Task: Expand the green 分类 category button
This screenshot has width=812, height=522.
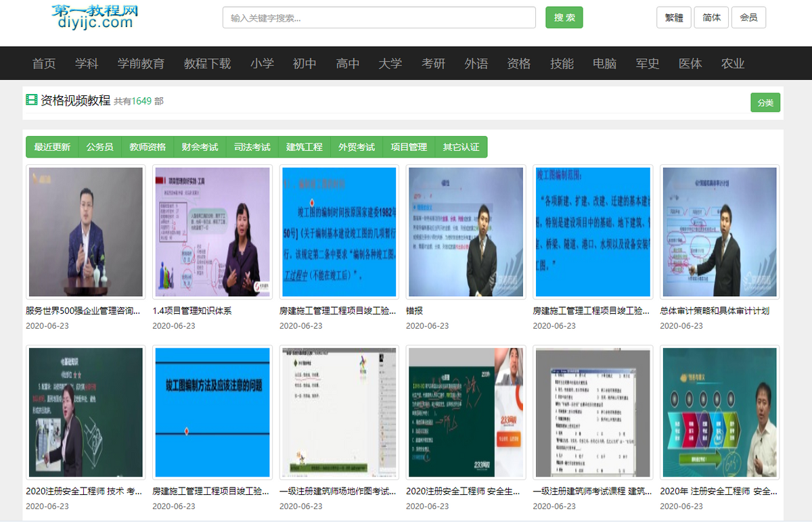Action: tap(765, 103)
